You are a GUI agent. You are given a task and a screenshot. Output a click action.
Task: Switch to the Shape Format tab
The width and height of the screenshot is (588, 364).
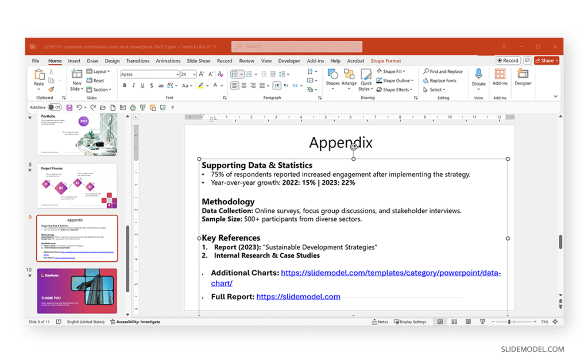[x=385, y=61]
